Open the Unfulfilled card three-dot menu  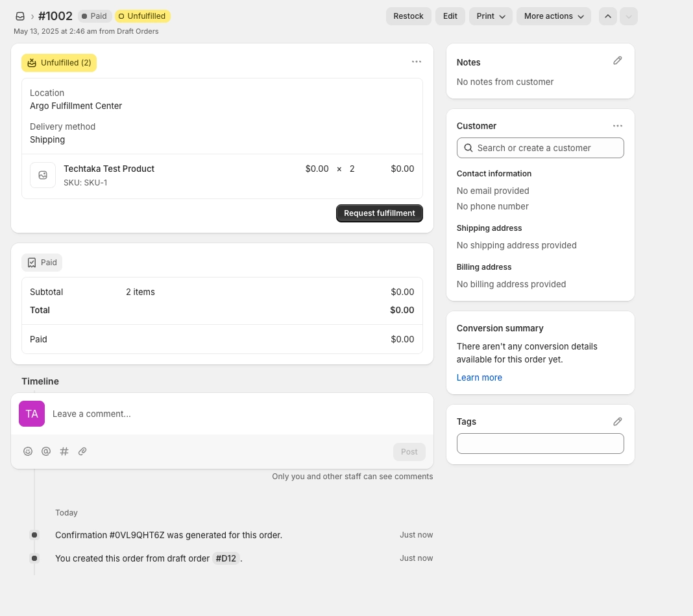coord(417,62)
